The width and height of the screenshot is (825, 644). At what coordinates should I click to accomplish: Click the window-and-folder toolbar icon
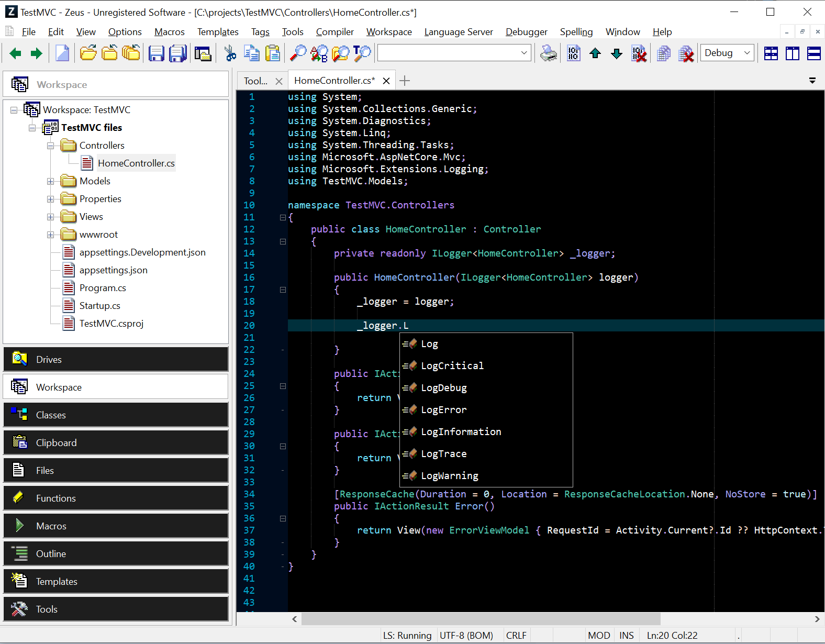click(x=203, y=53)
